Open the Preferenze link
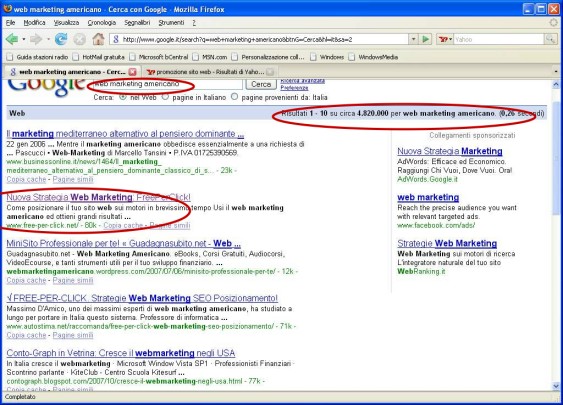Image resolution: width=563 pixels, height=405 pixels. pyautogui.click(x=294, y=88)
